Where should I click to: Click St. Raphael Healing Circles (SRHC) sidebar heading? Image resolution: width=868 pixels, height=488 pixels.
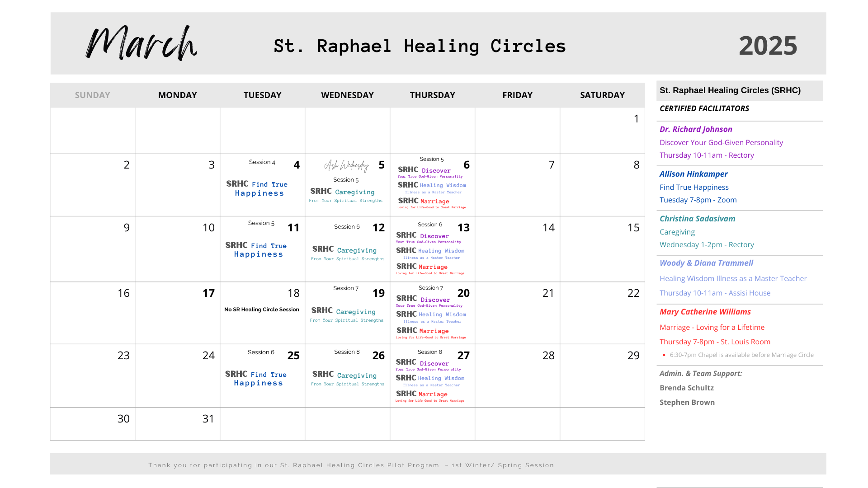point(730,90)
